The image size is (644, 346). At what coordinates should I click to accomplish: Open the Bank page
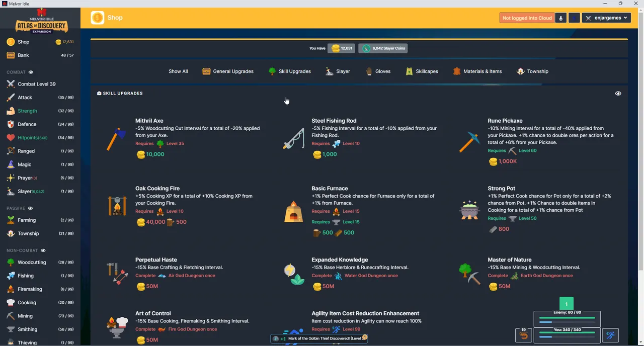pyautogui.click(x=40, y=55)
